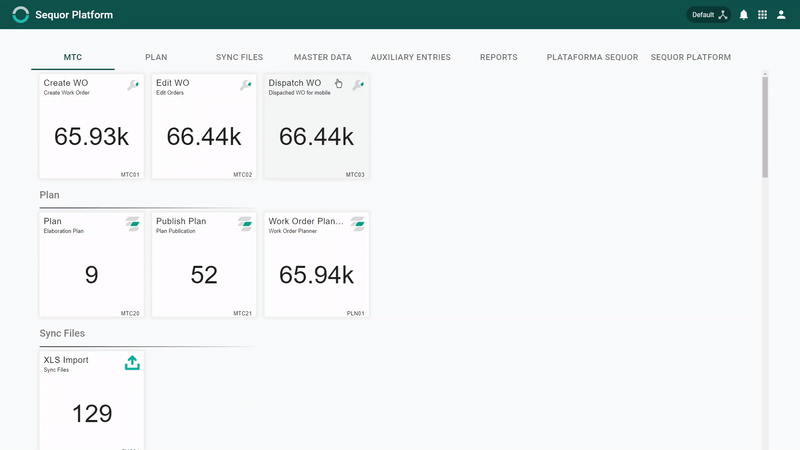The height and width of the screenshot is (450, 800).
Task: Switch to the AUXILIARY ENTRIES tab
Action: coord(411,57)
